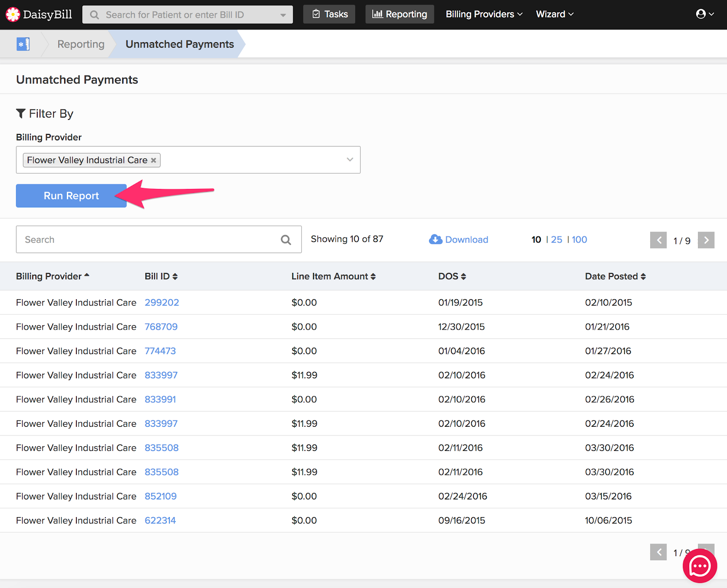Viewport: 727px width, 588px height.
Task: Open bill 852109
Action: (x=160, y=496)
